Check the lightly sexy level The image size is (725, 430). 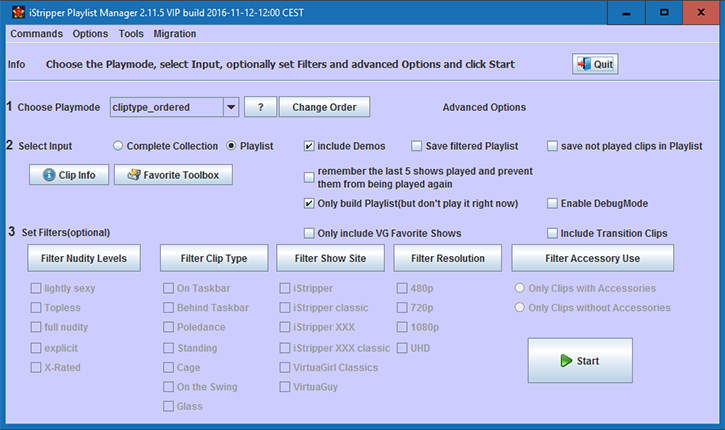tap(36, 288)
